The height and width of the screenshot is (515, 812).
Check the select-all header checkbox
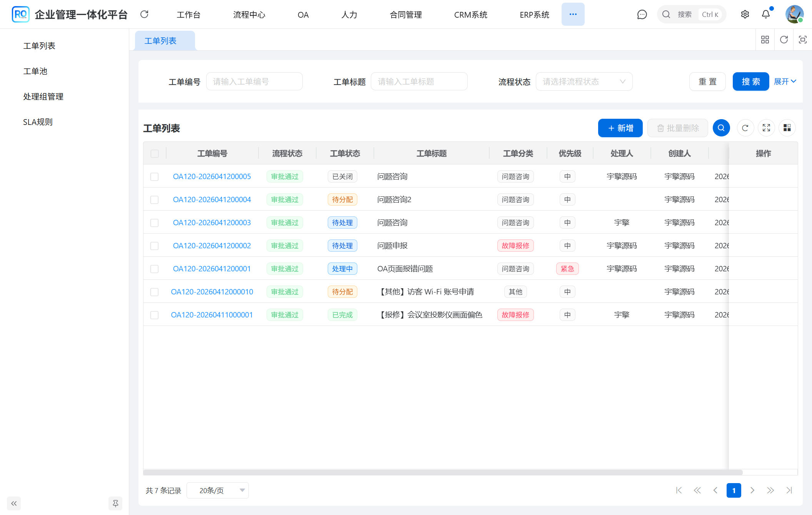pyautogui.click(x=155, y=154)
